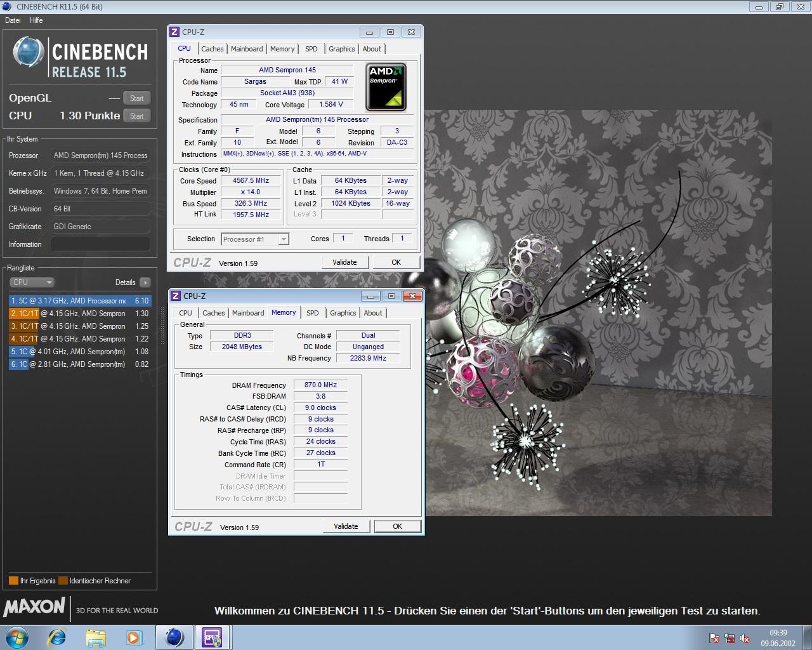The image size is (812, 650).
Task: Click the DRAM Frequency value 870.0 MHz
Action: pos(320,385)
